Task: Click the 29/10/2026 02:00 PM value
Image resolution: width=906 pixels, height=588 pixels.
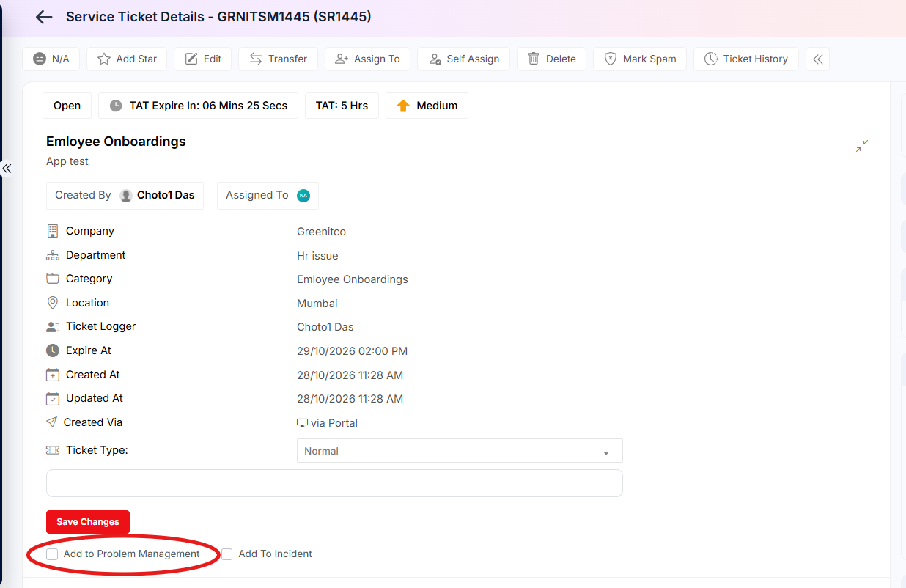Action: tap(352, 351)
